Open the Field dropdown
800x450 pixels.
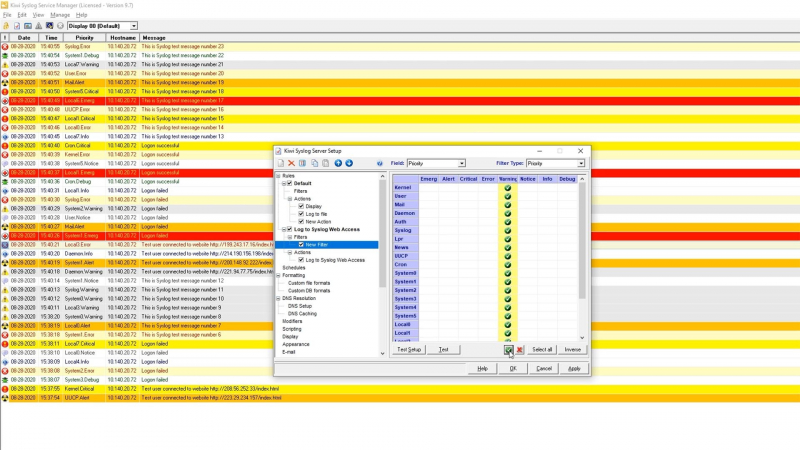point(461,163)
